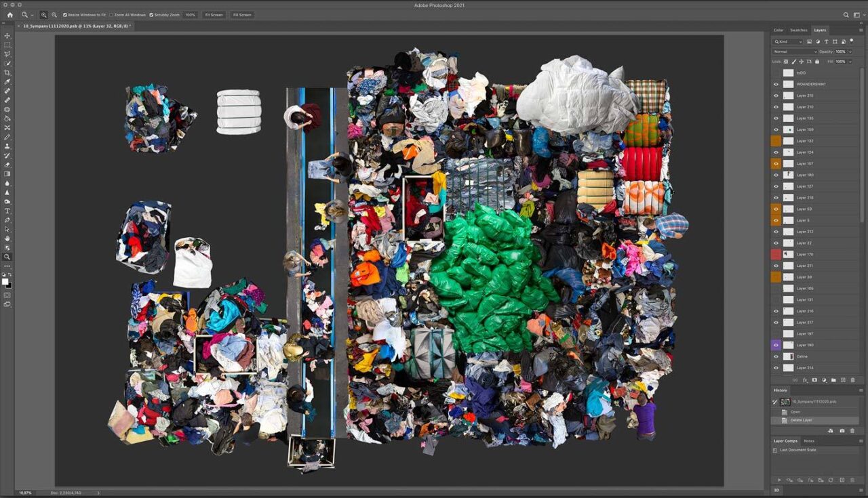Select the Hand tool
The height and width of the screenshot is (498, 868).
[x=7, y=238]
